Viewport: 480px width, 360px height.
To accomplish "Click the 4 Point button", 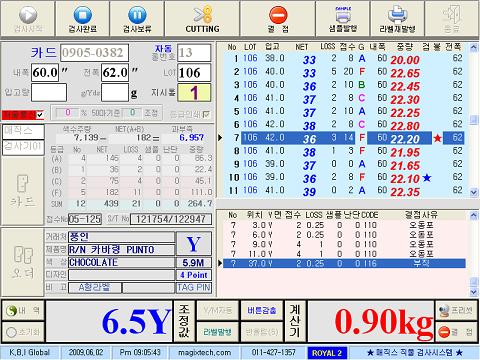I will [194, 275].
